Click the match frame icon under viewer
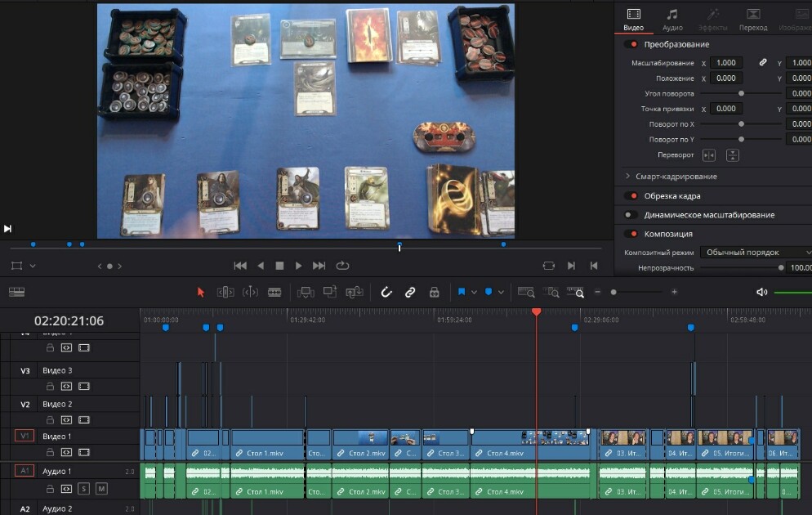This screenshot has height=515, width=812. point(549,266)
